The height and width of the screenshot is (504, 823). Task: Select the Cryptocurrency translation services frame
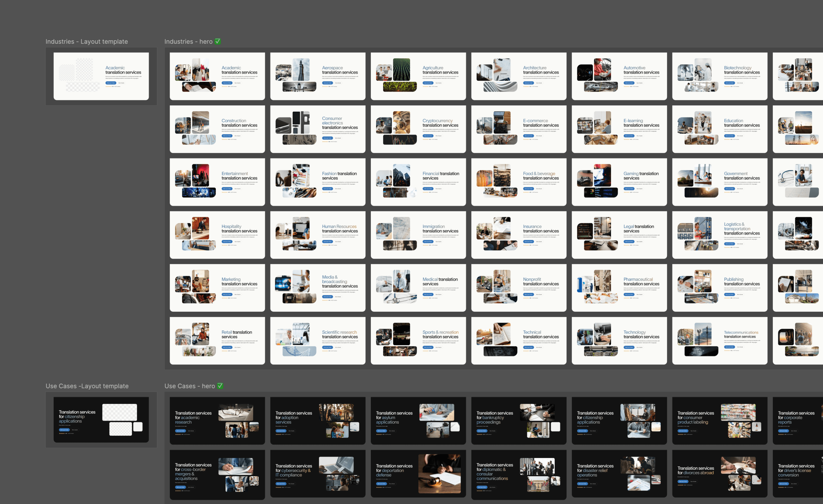click(x=418, y=129)
